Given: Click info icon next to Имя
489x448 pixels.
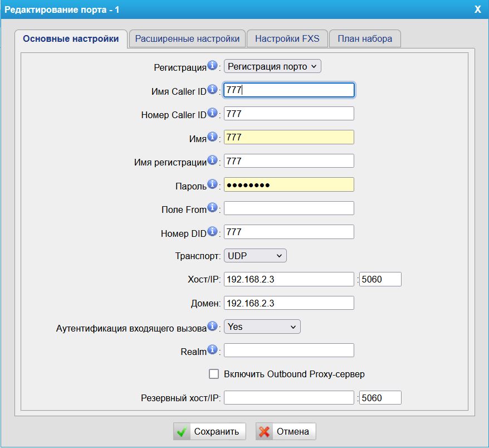Looking at the screenshot, I should (212, 137).
